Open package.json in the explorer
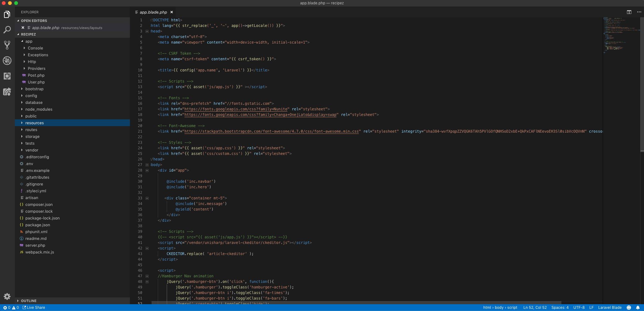Viewport: 644px width, 311px height. (72, 225)
